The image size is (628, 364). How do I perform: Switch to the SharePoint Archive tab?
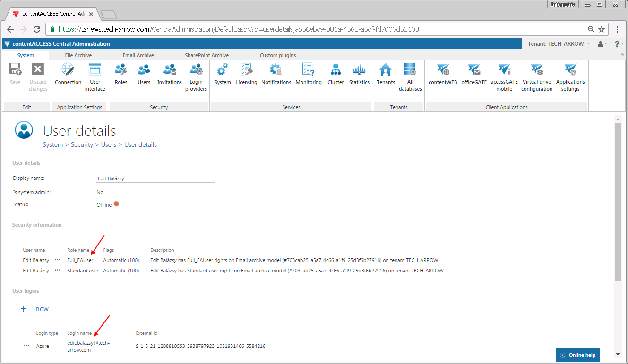click(207, 55)
